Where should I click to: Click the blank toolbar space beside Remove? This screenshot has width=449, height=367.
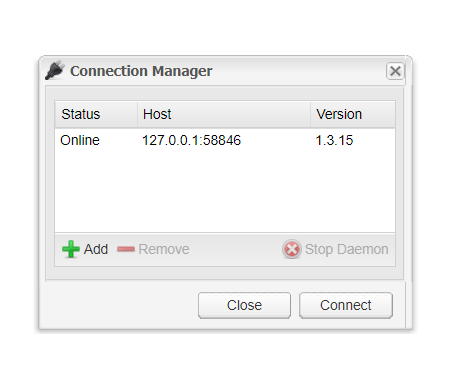point(235,249)
